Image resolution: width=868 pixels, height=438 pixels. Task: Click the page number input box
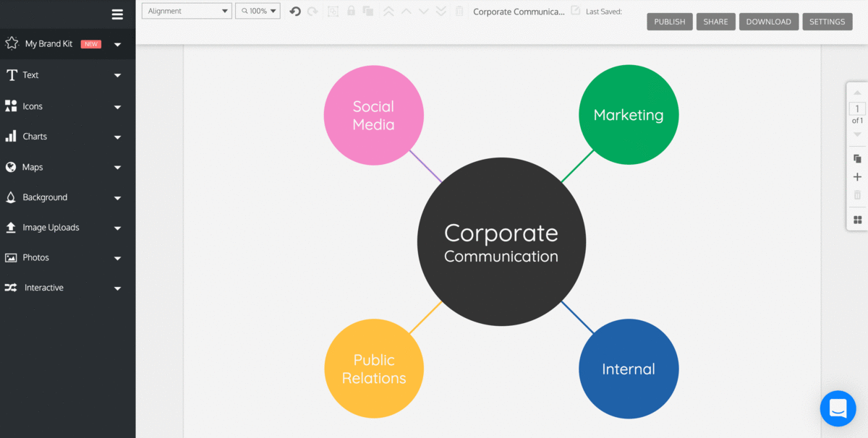[x=857, y=109]
